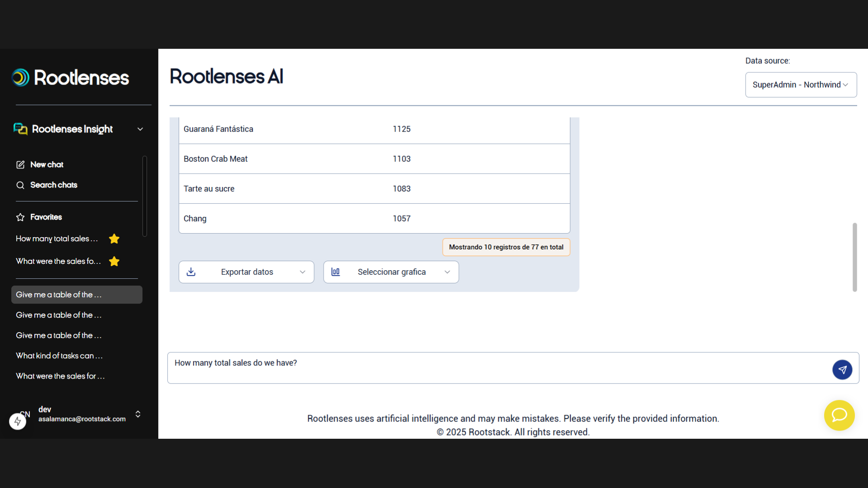Click the Rootlenses Insight sidebar icon
868x488 pixels.
20,129
